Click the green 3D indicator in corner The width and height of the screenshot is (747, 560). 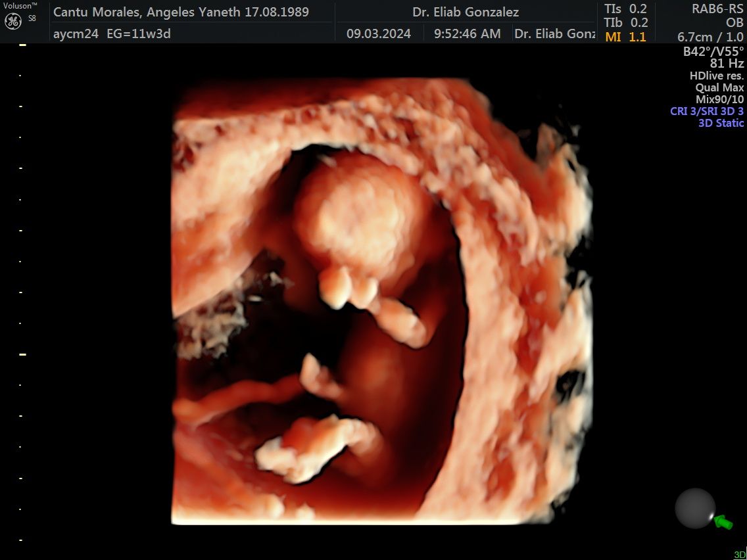pos(739,555)
